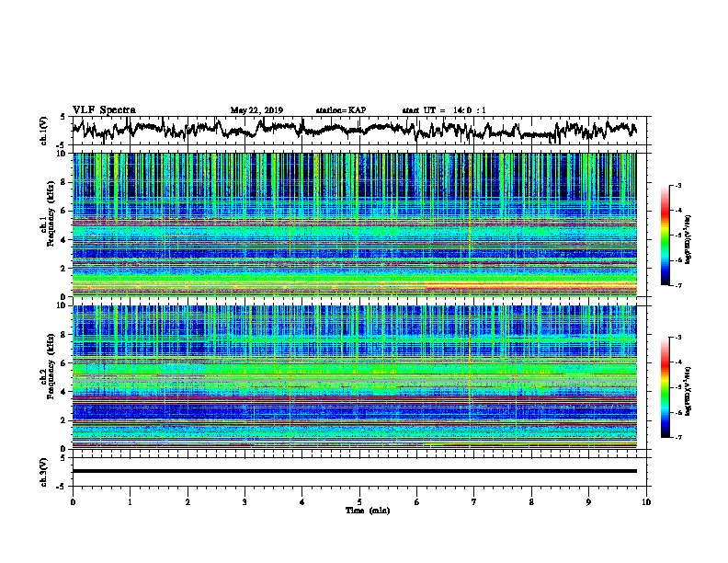This screenshot has width=728, height=563.
Task: Select the "start UT = 14:0:1" text
Action: tap(444, 110)
